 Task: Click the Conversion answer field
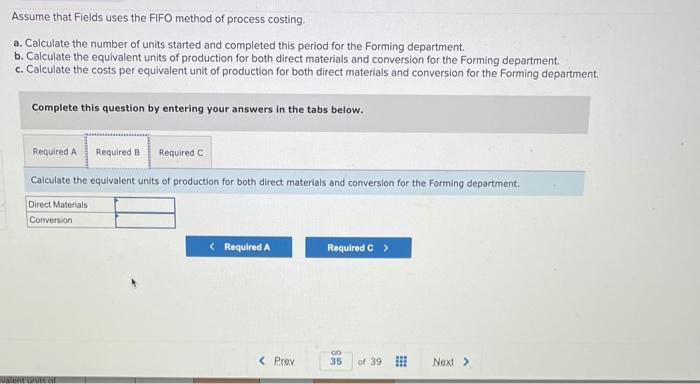145,221
